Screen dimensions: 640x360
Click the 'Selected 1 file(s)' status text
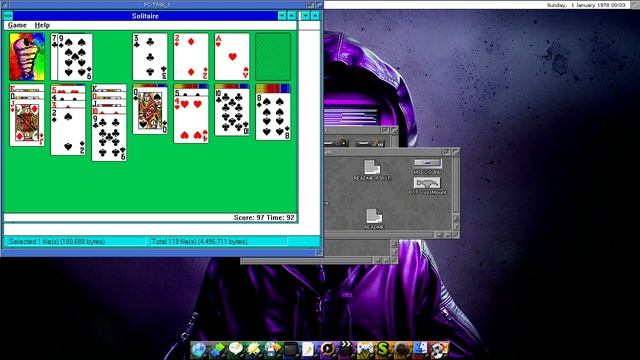(x=57, y=242)
